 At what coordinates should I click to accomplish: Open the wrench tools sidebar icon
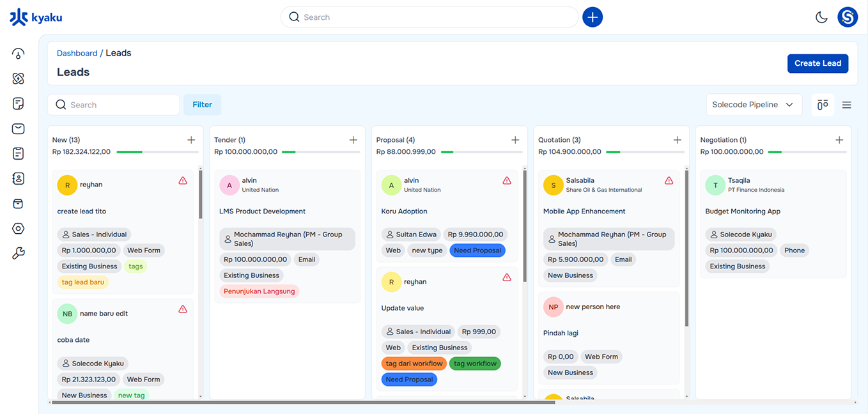point(18,254)
